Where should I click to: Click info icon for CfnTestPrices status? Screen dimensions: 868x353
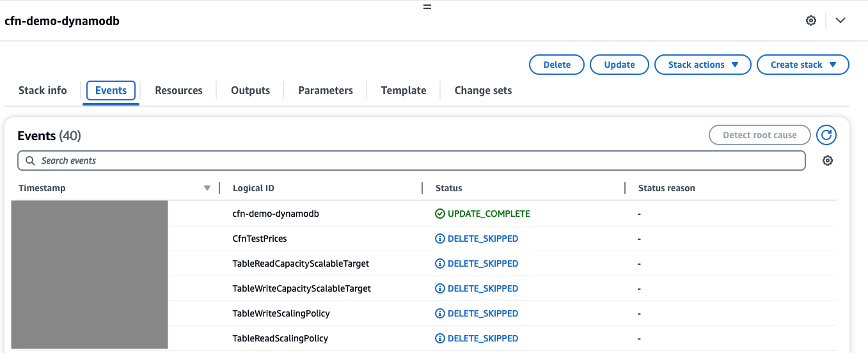click(x=439, y=239)
